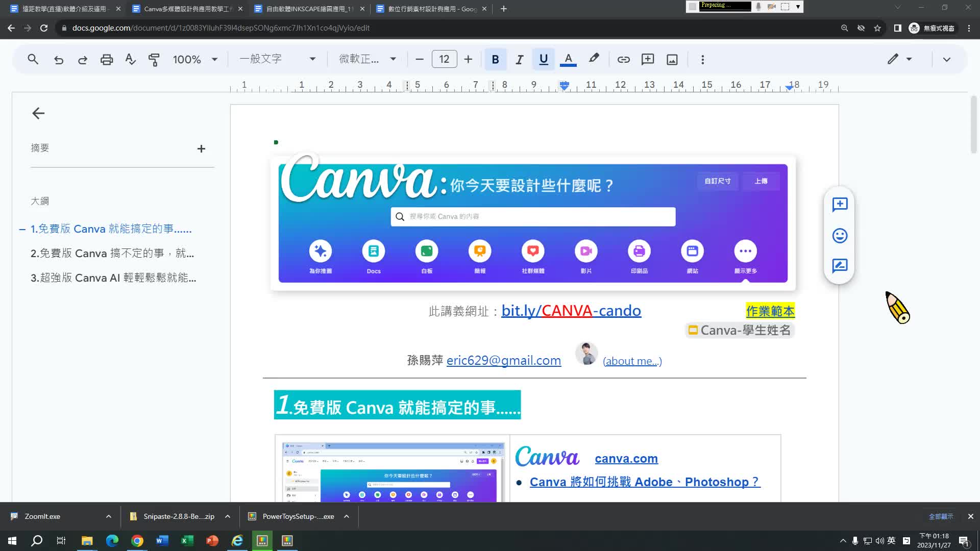Switch to the Canva多媒體設計與應用教學 tab
This screenshot has height=551, width=980.
tap(187, 9)
